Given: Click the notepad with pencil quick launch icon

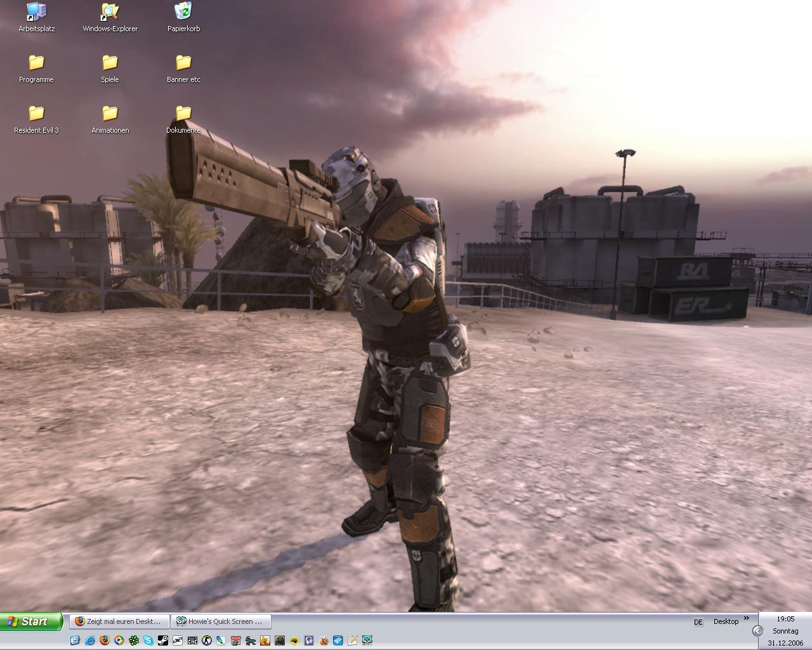Looking at the screenshot, I should (x=353, y=640).
